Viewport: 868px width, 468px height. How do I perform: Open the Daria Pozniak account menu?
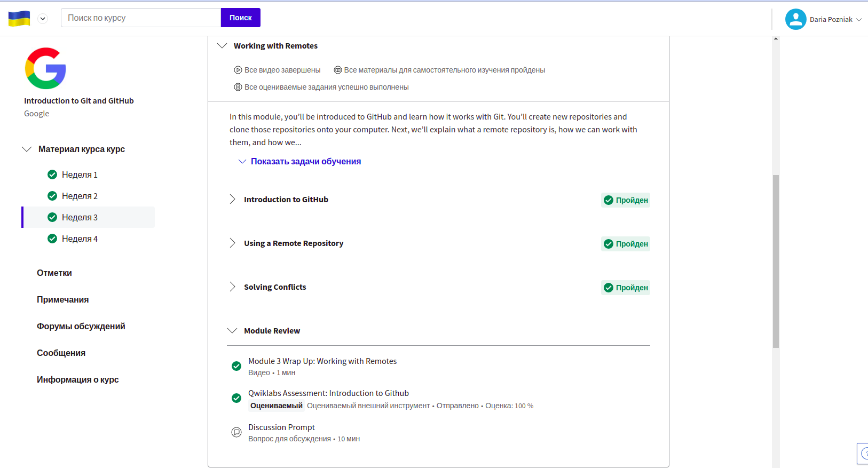click(835, 19)
